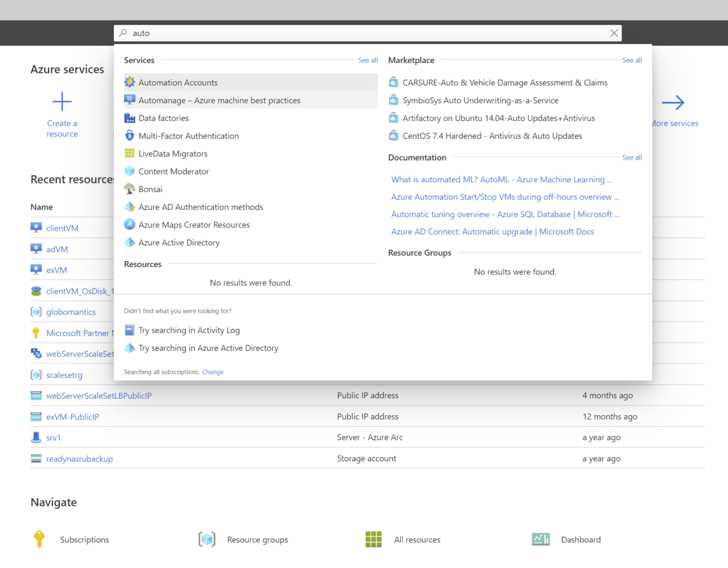Click See all next to Documentation
The image size is (728, 568).
tap(632, 157)
